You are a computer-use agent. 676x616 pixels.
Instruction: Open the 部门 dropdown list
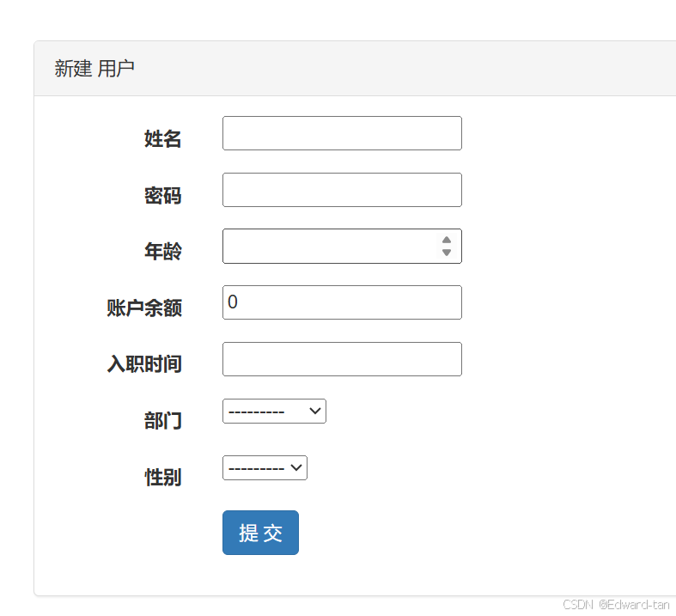coord(274,412)
